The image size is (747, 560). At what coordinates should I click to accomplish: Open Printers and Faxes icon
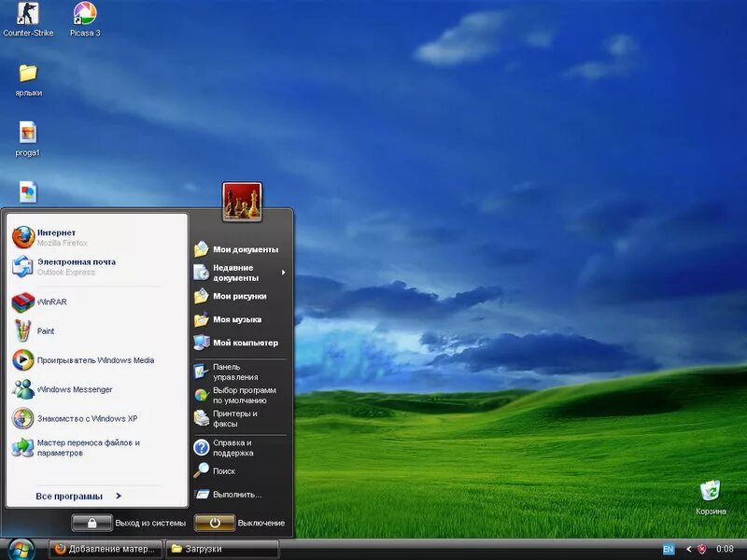coord(201,418)
